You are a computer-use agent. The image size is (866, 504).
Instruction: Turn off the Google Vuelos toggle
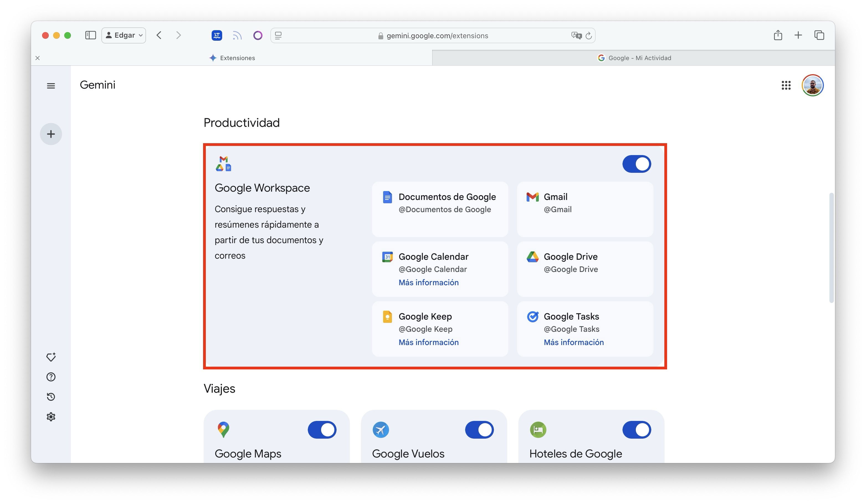point(479,430)
